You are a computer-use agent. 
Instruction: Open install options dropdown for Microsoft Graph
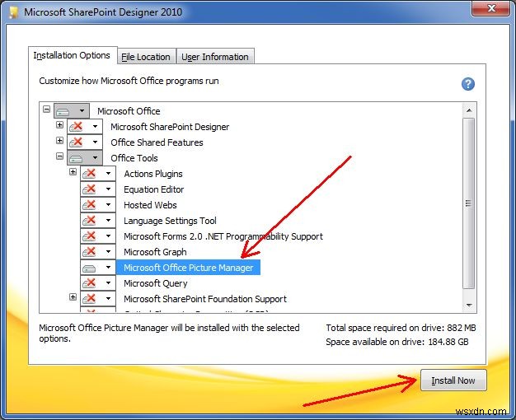tap(108, 252)
